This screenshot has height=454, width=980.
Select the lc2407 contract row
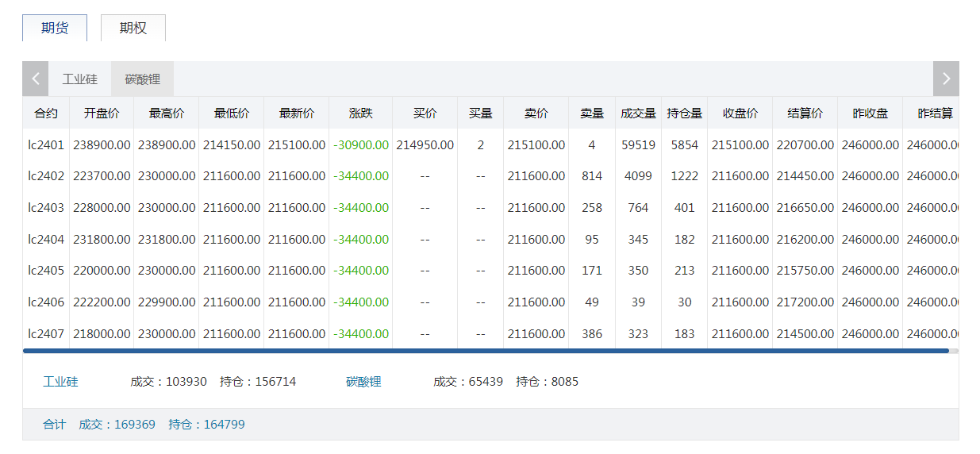click(46, 334)
